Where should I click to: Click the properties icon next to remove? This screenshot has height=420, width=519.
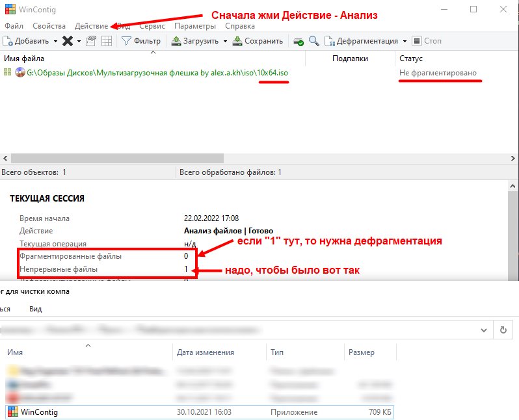click(x=91, y=41)
